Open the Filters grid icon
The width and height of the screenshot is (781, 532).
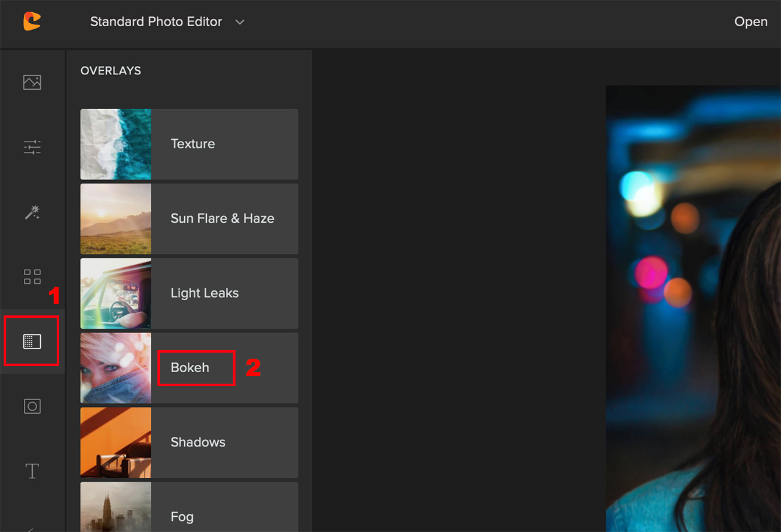click(32, 276)
